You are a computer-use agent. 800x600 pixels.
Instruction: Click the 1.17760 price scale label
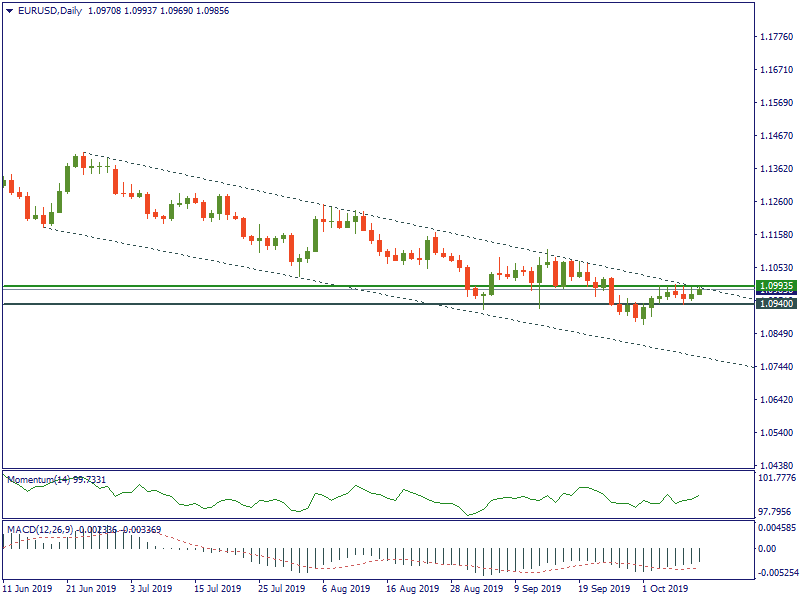coord(776,37)
